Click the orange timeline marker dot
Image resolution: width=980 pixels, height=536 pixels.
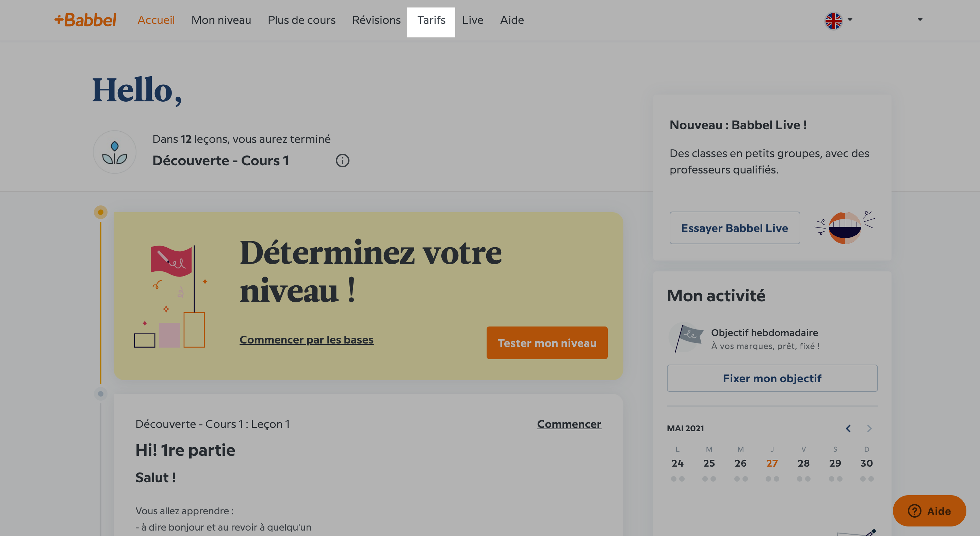(x=100, y=212)
